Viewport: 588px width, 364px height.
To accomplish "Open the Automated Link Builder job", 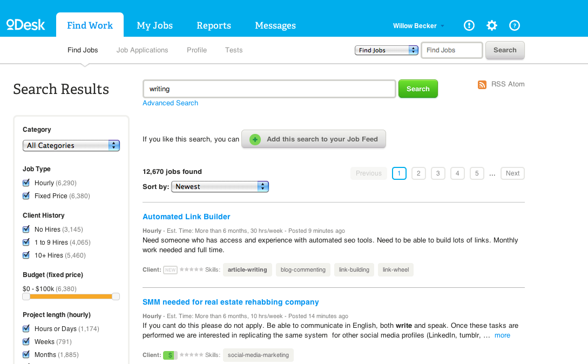I will click(186, 217).
